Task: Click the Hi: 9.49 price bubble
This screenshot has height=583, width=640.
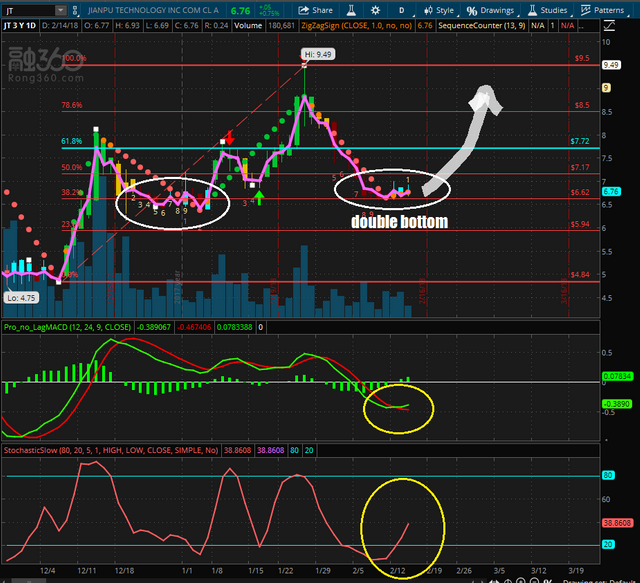Action: pyautogui.click(x=318, y=54)
